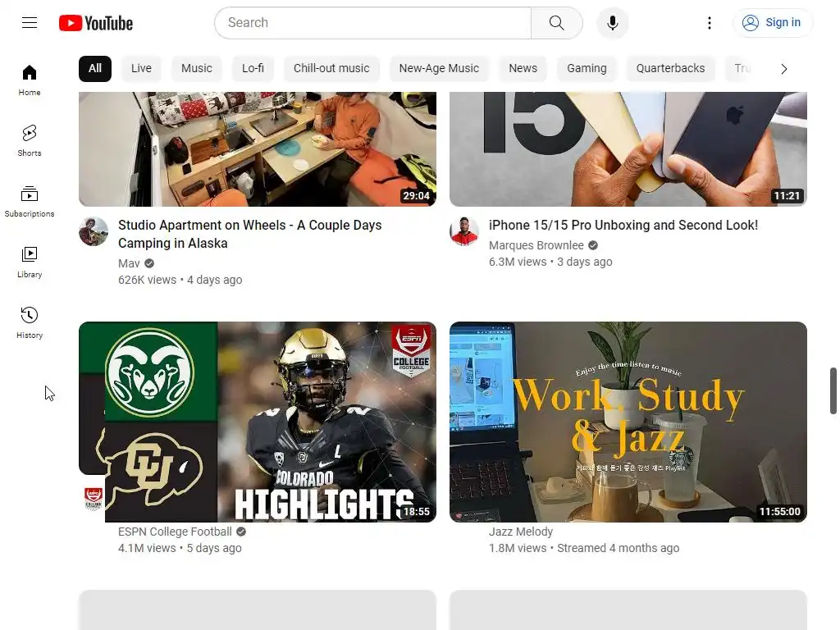This screenshot has width=840, height=630.
Task: Show more category chips with arrow
Action: [x=783, y=69]
